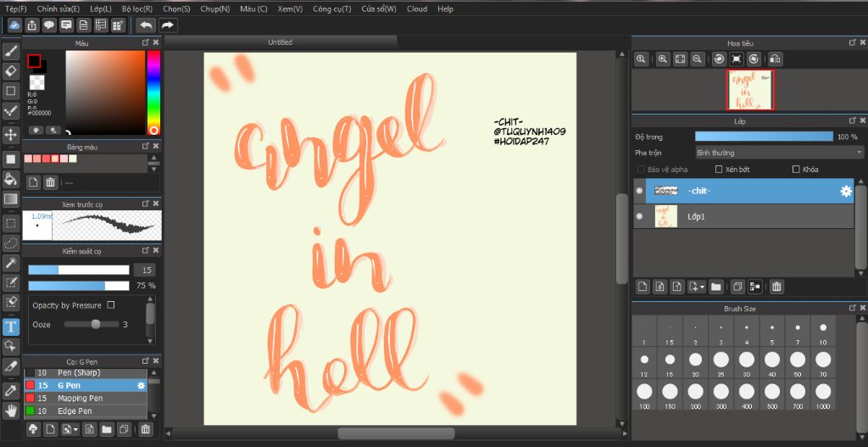This screenshot has width=868, height=447.
Task: Switch to the Untitled canvas tab
Action: click(280, 42)
